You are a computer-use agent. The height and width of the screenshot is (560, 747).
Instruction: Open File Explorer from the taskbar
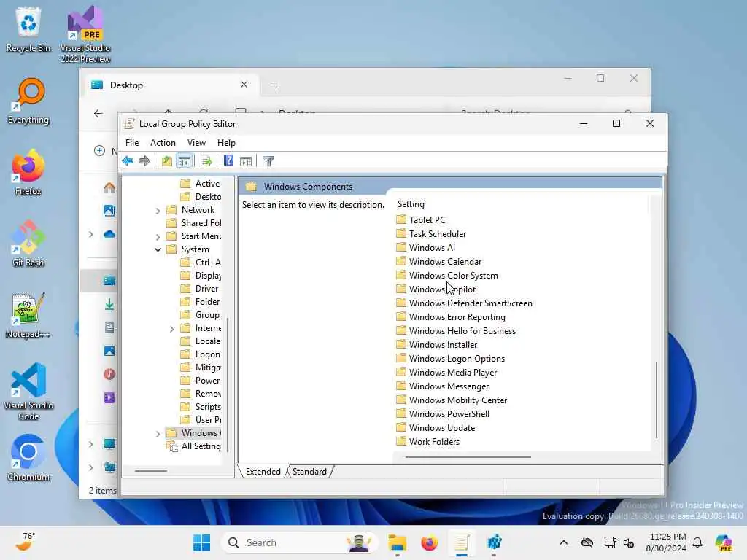[x=397, y=542]
